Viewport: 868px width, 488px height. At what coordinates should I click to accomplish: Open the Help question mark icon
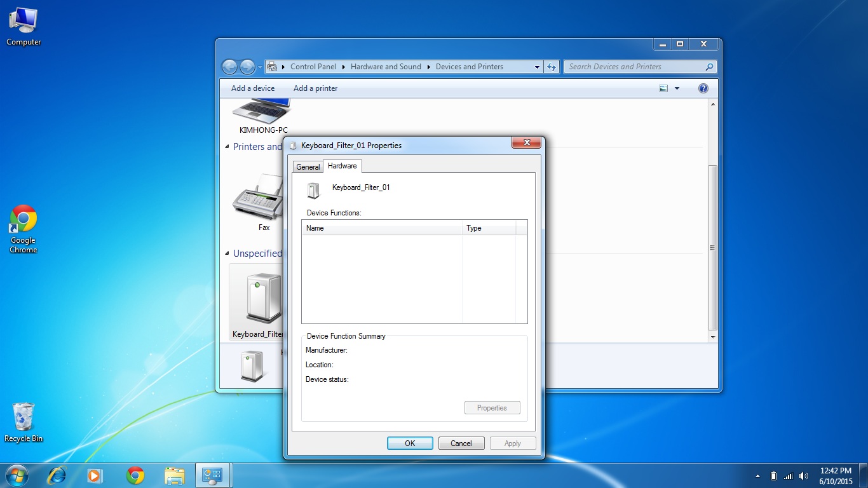click(x=703, y=88)
